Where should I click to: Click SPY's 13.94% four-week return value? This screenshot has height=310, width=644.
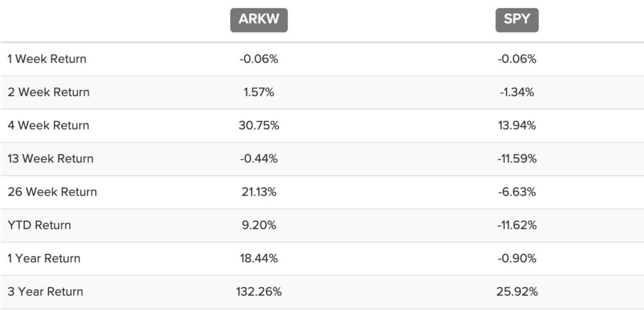(x=517, y=126)
